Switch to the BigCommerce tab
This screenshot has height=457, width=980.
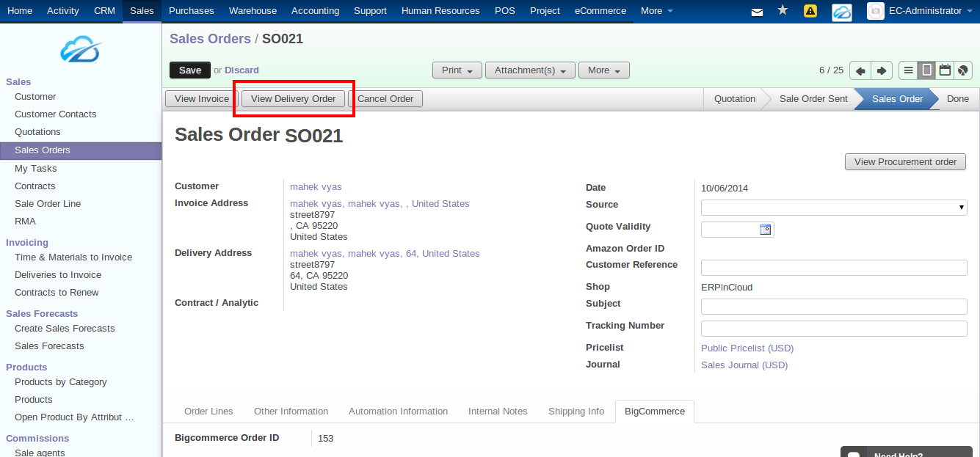pos(654,412)
